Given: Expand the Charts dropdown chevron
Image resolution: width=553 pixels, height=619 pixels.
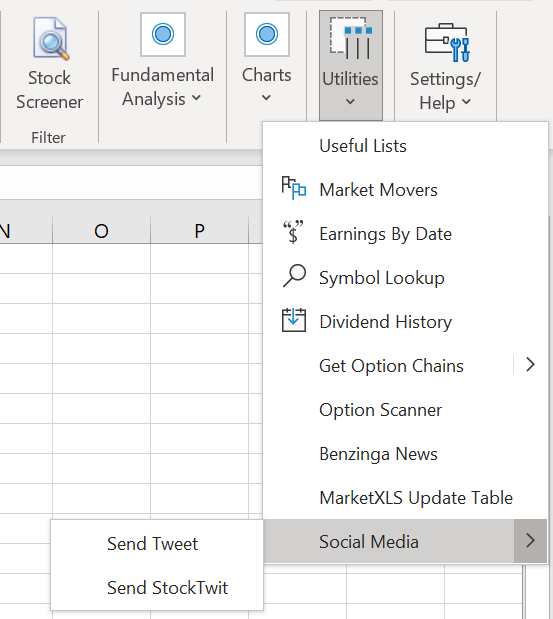Looking at the screenshot, I should pos(266,97).
